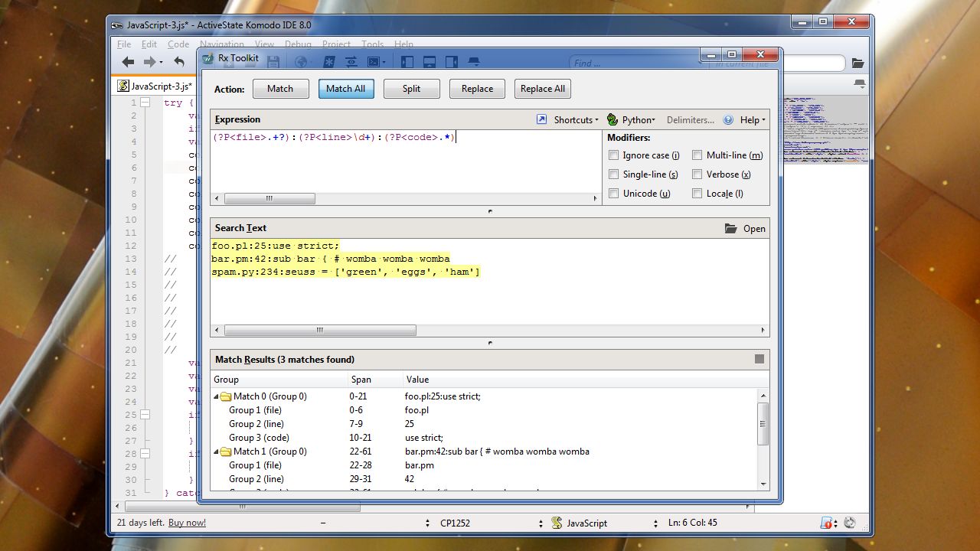Click the Group column header
Screen dimensions: 980x551
click(x=279, y=380)
